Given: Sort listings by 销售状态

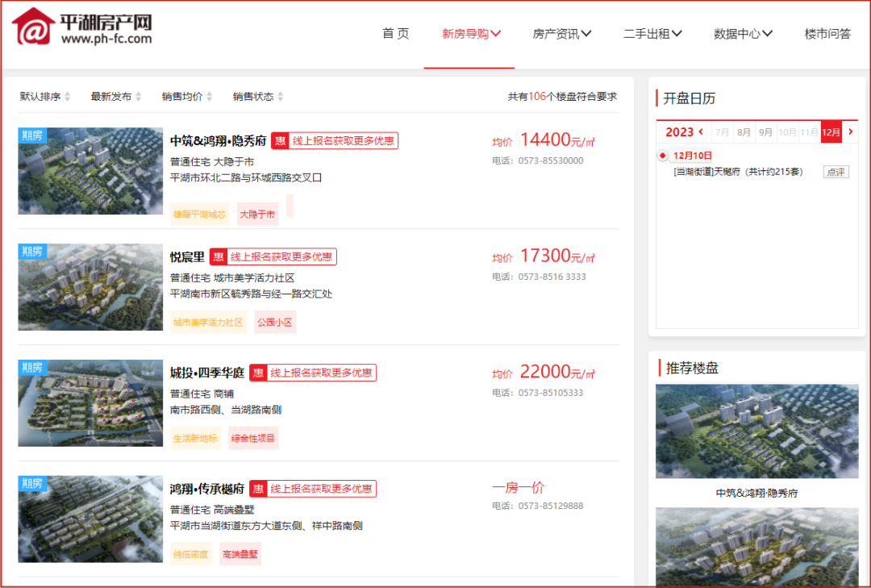Looking at the screenshot, I should 258,97.
